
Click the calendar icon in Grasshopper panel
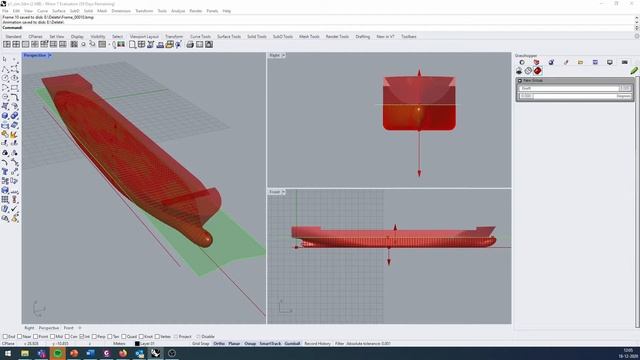point(595,62)
